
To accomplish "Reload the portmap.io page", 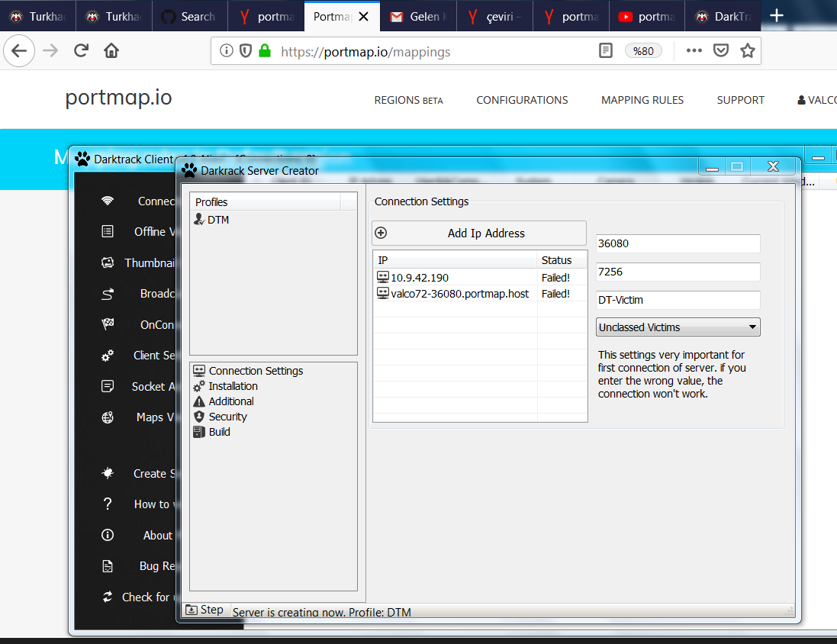I will pos(81,50).
